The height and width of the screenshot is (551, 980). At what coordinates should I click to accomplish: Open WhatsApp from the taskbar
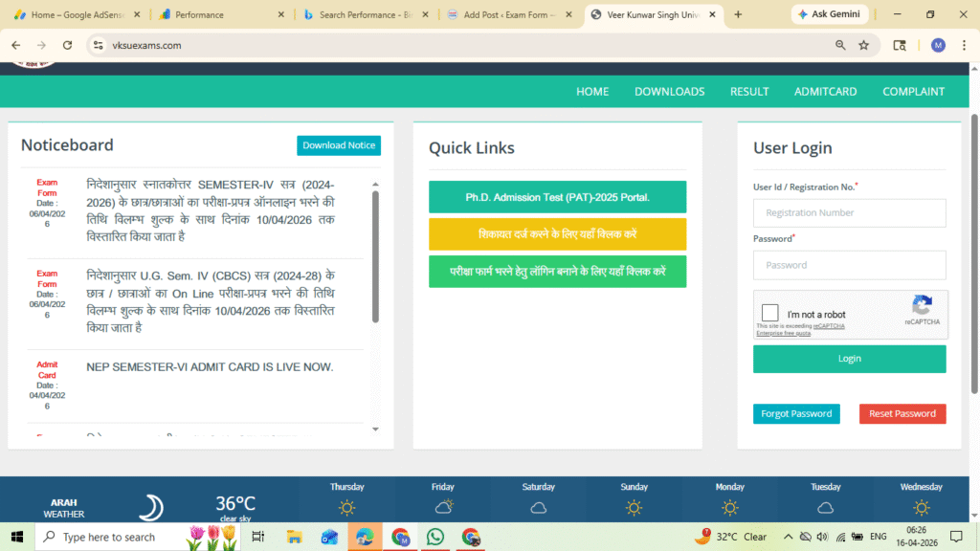coord(435,537)
